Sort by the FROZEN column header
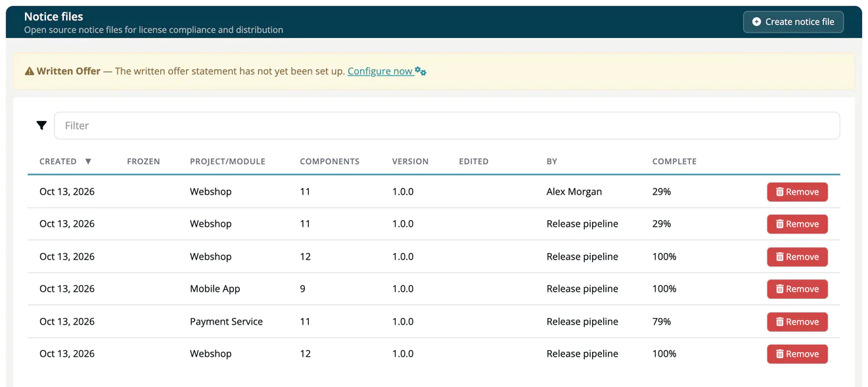This screenshot has width=868, height=387. (x=143, y=161)
